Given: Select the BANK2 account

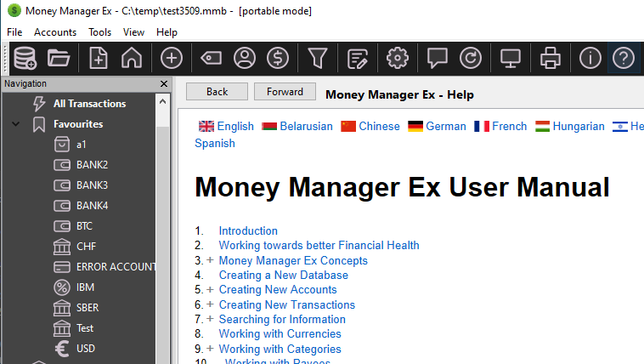Looking at the screenshot, I should coord(92,165).
